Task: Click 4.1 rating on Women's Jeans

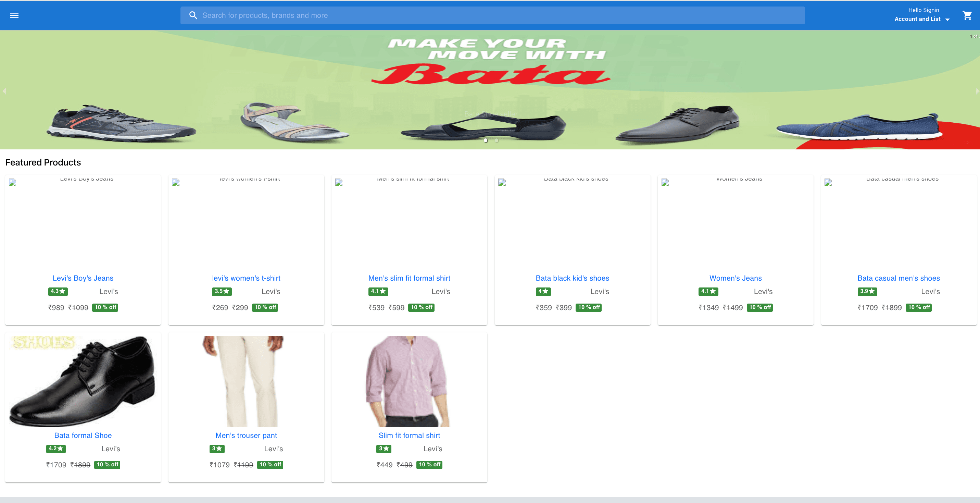Action: (x=708, y=292)
